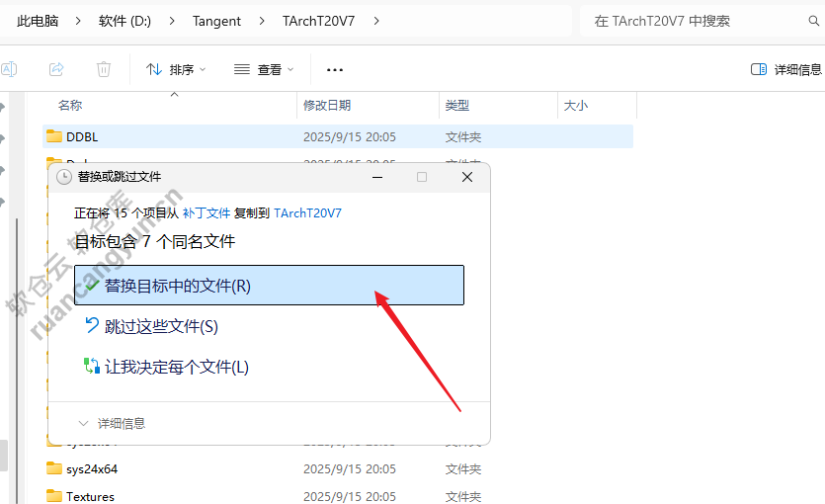The width and height of the screenshot is (825, 504).
Task: Select the sys24x64 folder icon
Action: pyautogui.click(x=54, y=469)
